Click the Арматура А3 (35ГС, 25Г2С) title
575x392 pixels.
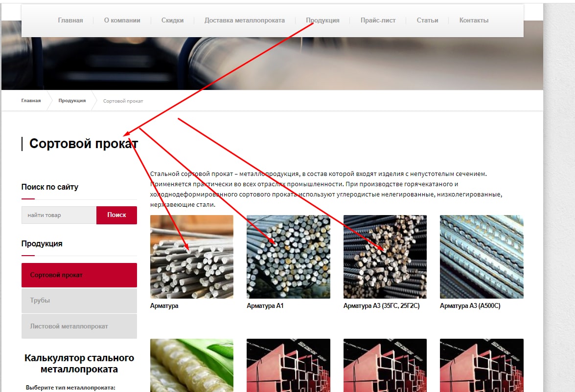coord(381,305)
